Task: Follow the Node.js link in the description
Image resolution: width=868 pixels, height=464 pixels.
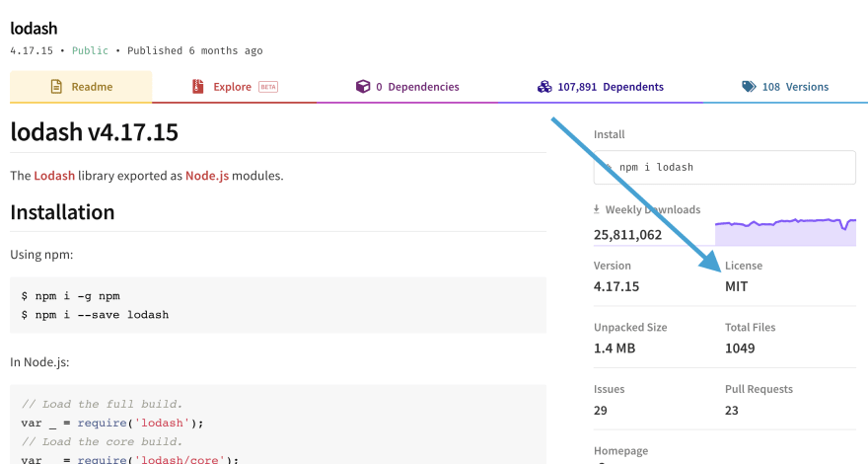Action: (x=207, y=176)
